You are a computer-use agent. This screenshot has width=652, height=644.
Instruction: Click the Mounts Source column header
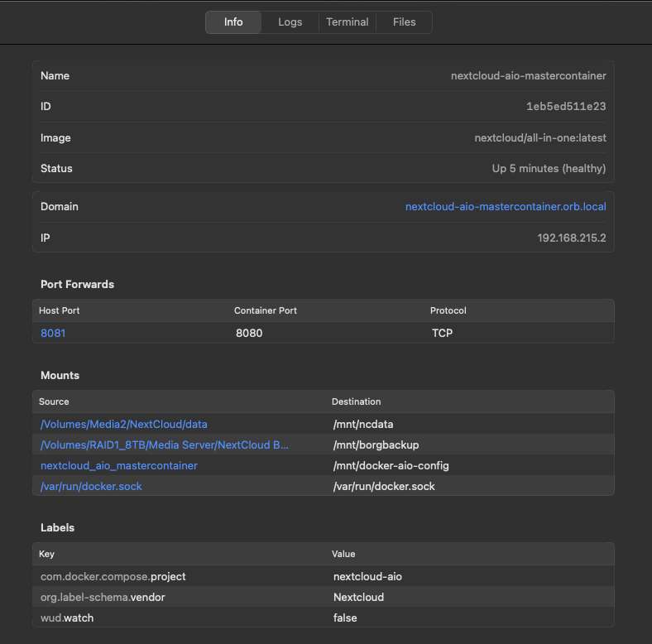point(55,401)
